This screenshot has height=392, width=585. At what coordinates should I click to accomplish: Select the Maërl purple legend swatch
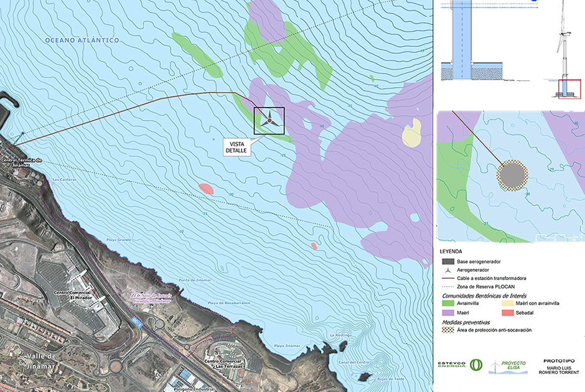pos(447,312)
